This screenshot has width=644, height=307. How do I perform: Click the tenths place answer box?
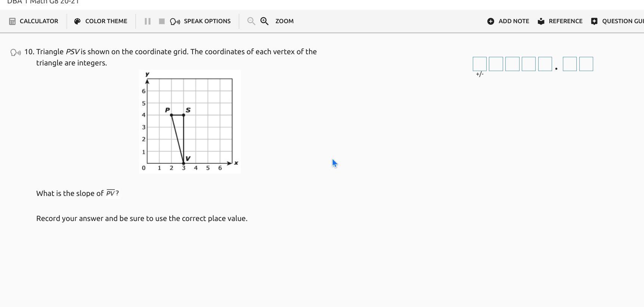[x=570, y=64]
